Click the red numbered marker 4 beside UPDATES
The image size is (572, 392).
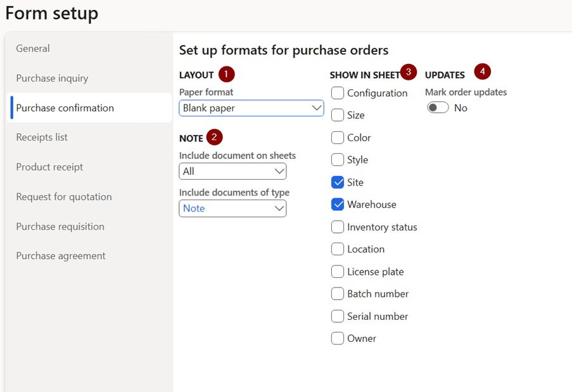point(482,72)
